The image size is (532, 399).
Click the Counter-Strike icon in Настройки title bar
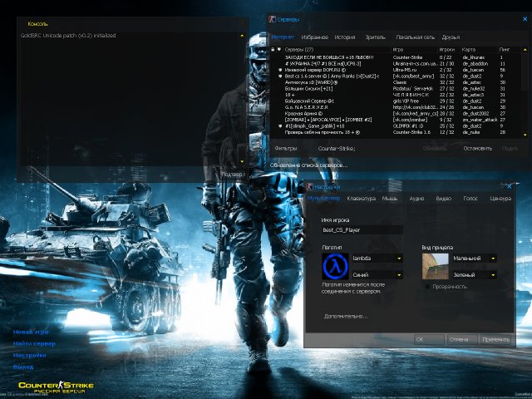[x=309, y=186]
